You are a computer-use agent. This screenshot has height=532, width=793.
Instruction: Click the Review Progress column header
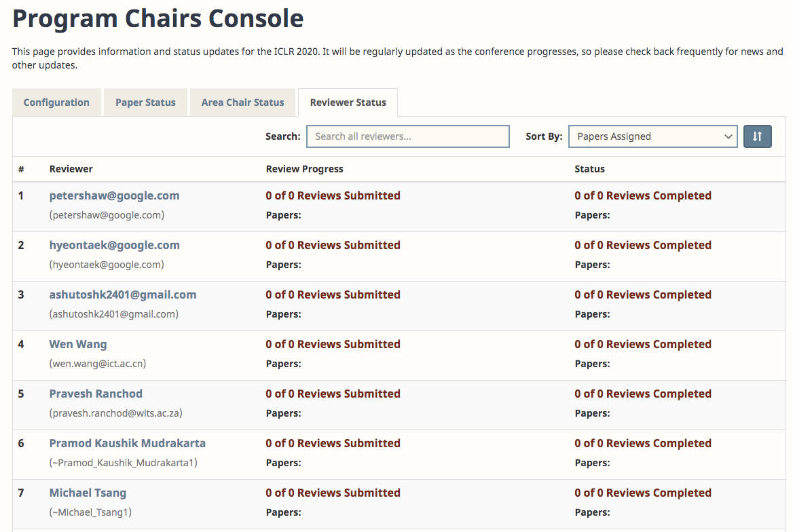(304, 168)
